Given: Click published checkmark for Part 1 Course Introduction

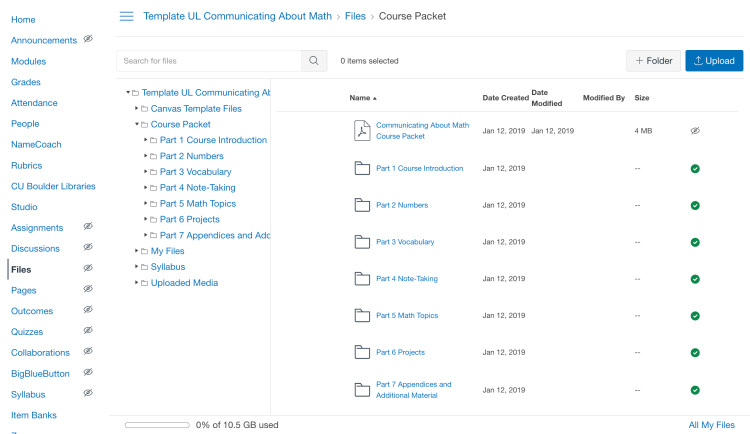Looking at the screenshot, I should coord(695,168).
